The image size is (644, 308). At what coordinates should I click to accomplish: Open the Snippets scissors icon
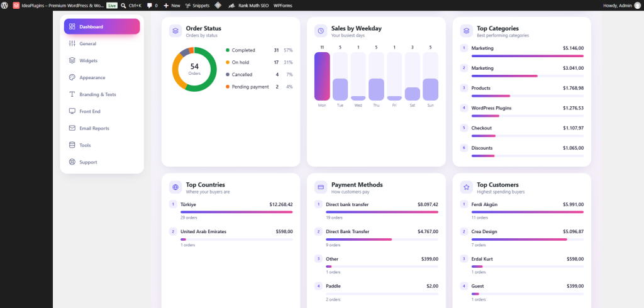[x=187, y=6]
